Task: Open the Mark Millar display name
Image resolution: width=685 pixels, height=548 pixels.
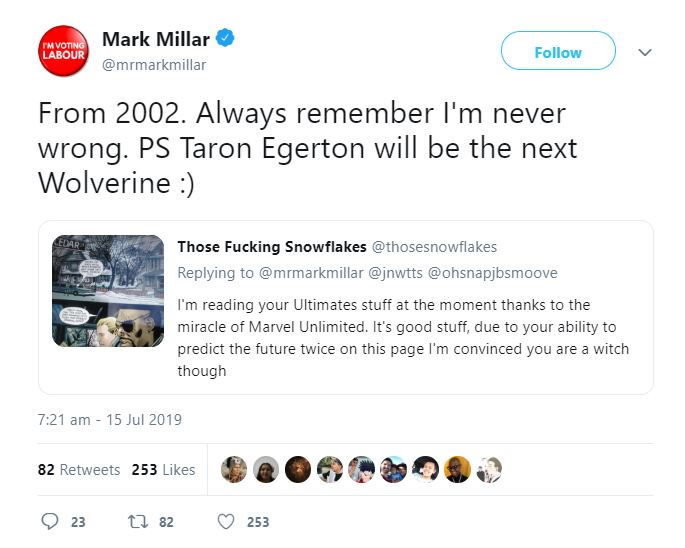Action: point(156,39)
